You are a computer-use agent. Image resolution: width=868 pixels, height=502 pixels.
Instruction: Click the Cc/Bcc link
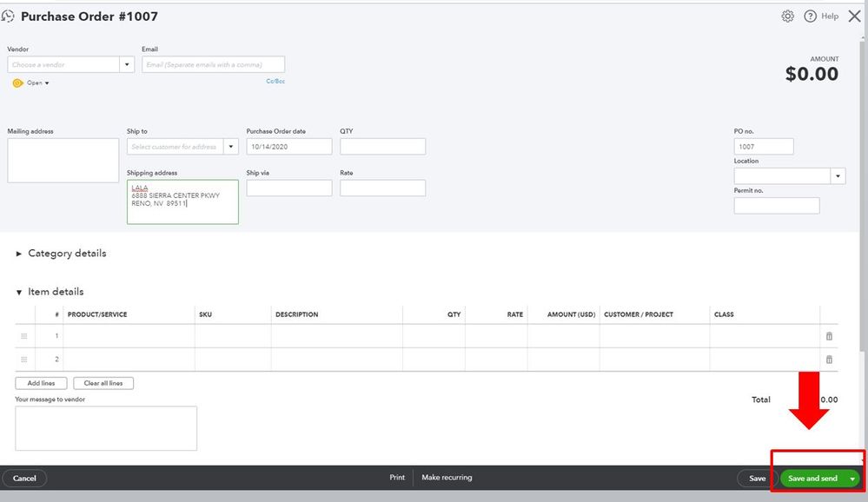275,81
